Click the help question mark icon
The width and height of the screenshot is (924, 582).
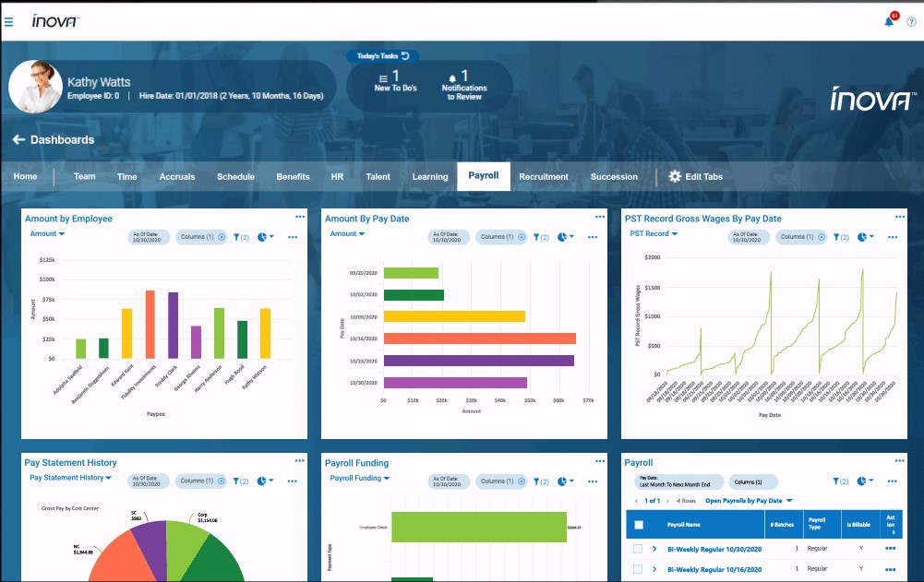tap(911, 21)
